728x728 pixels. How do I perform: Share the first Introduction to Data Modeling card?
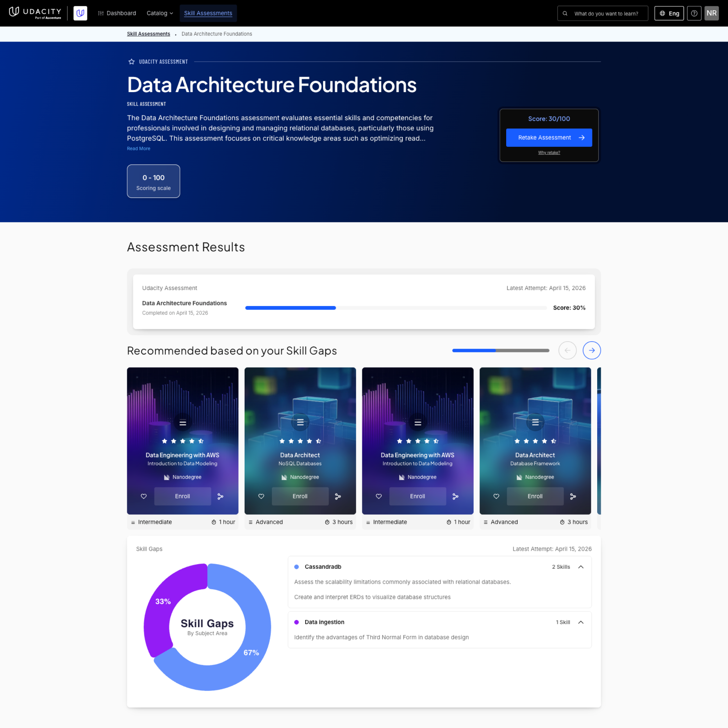220,496
